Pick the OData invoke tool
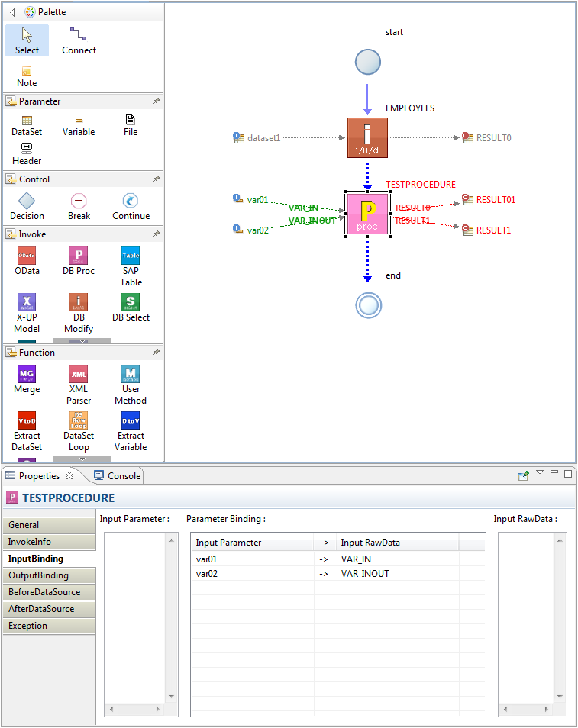 [27, 256]
